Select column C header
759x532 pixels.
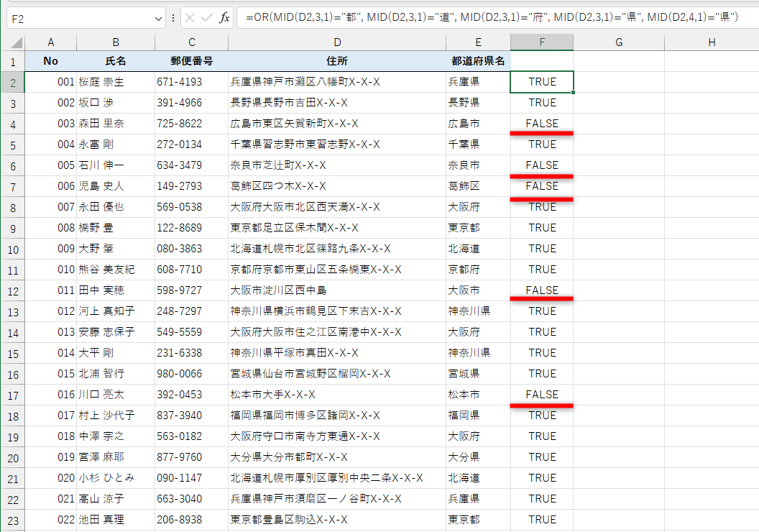pyautogui.click(x=192, y=42)
